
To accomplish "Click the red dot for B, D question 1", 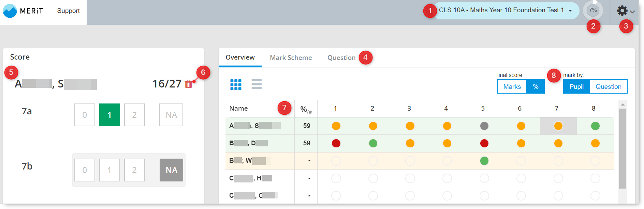I will pyautogui.click(x=336, y=143).
